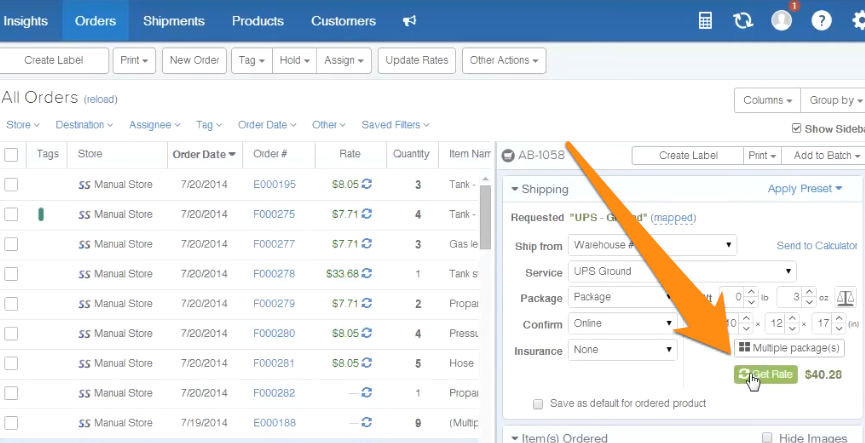Refresh rate for order F000280
The height and width of the screenshot is (443, 865).
[366, 333]
